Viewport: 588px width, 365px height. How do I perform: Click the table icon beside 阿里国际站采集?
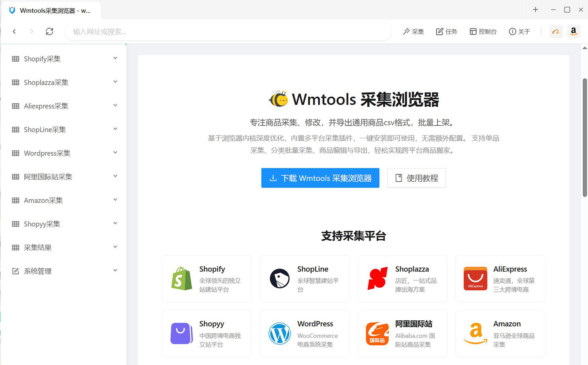click(16, 177)
